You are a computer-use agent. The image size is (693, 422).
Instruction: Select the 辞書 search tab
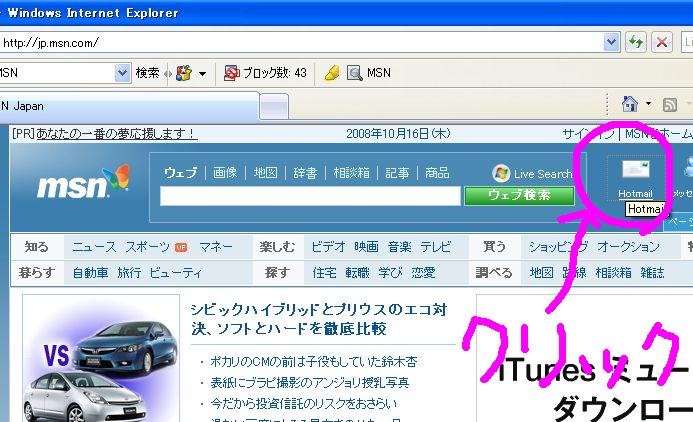point(305,172)
